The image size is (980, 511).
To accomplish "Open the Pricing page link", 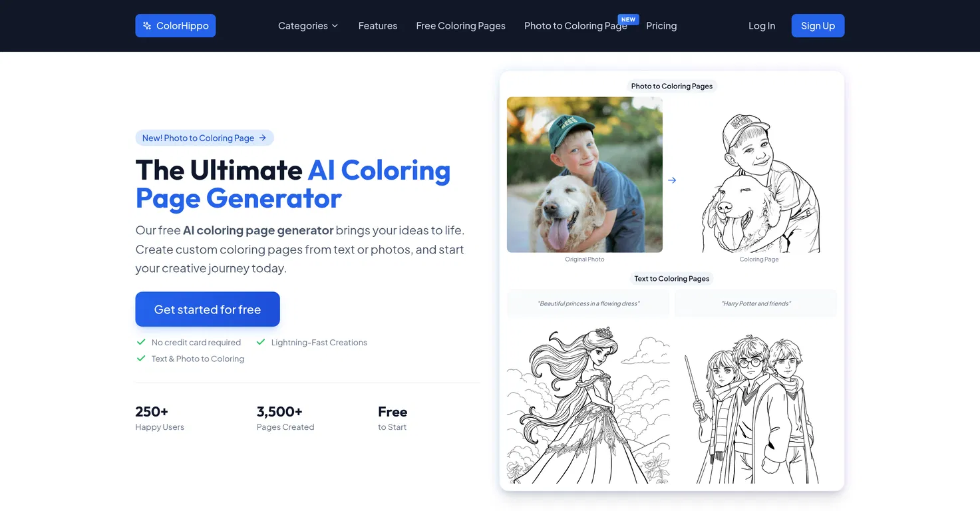I will pos(661,26).
